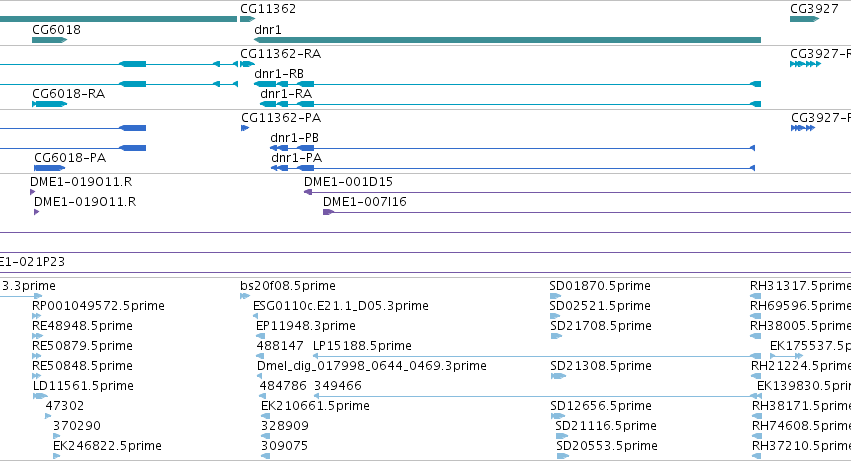The width and height of the screenshot is (851, 461).
Task: Select the RE48948.5prime EST label
Action: pyautogui.click(x=82, y=326)
